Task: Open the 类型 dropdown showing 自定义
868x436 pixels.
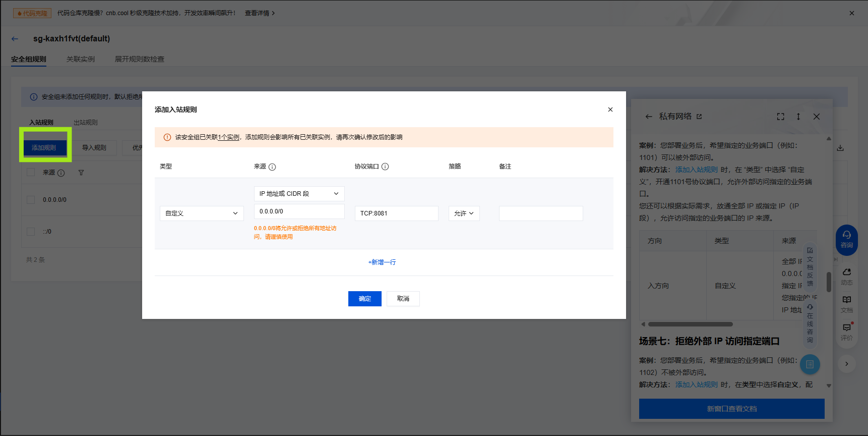Action: click(x=202, y=213)
